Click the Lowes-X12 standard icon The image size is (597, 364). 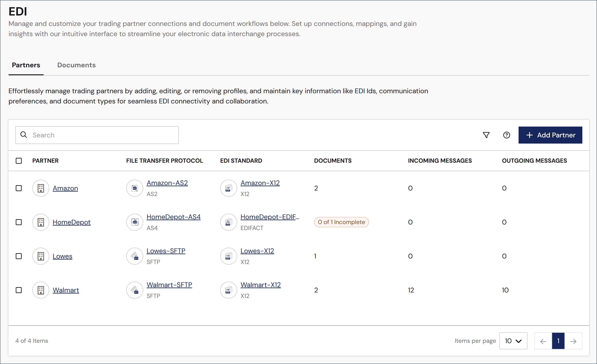coord(228,256)
